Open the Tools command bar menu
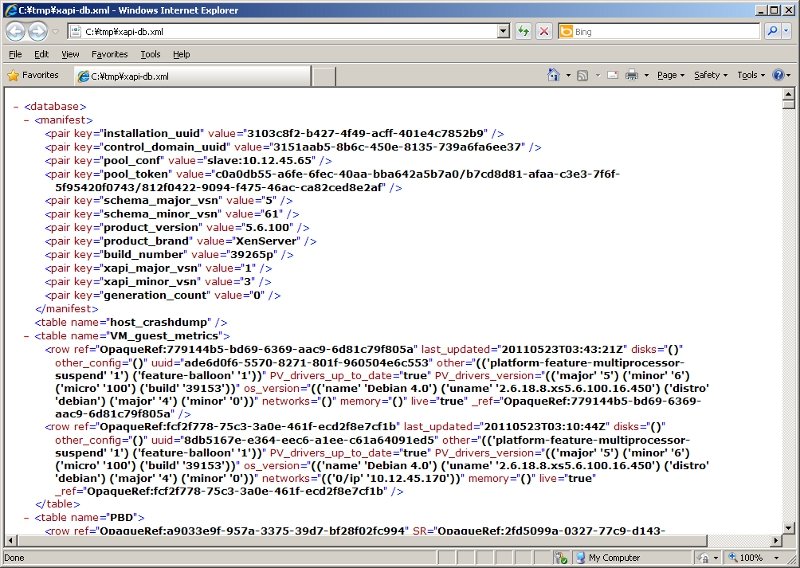 pyautogui.click(x=751, y=76)
